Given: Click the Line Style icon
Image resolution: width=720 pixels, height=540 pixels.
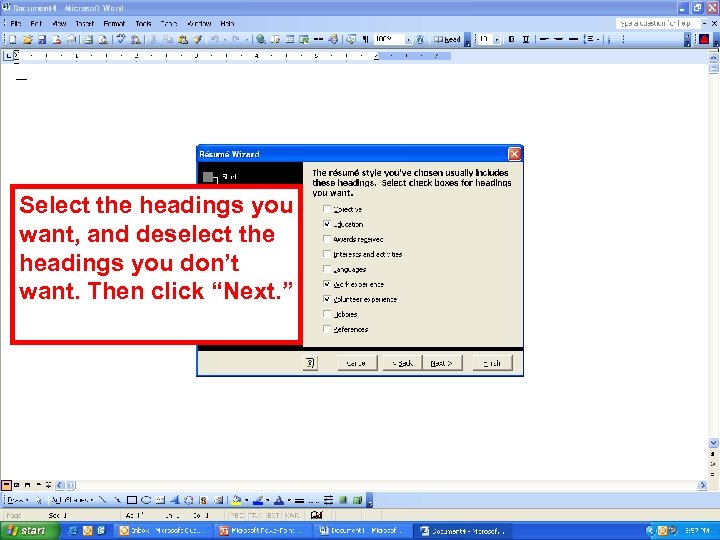Looking at the screenshot, I should (299, 500).
